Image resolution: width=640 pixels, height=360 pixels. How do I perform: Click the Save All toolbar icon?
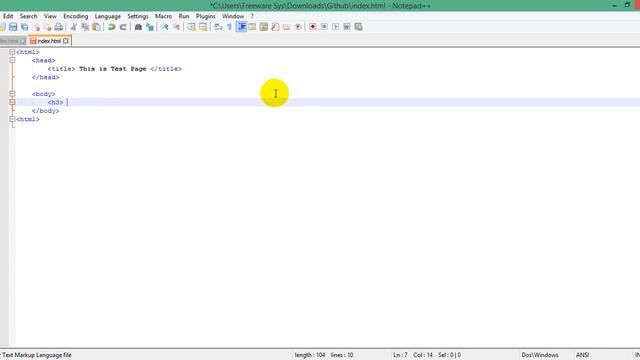pos(24,27)
